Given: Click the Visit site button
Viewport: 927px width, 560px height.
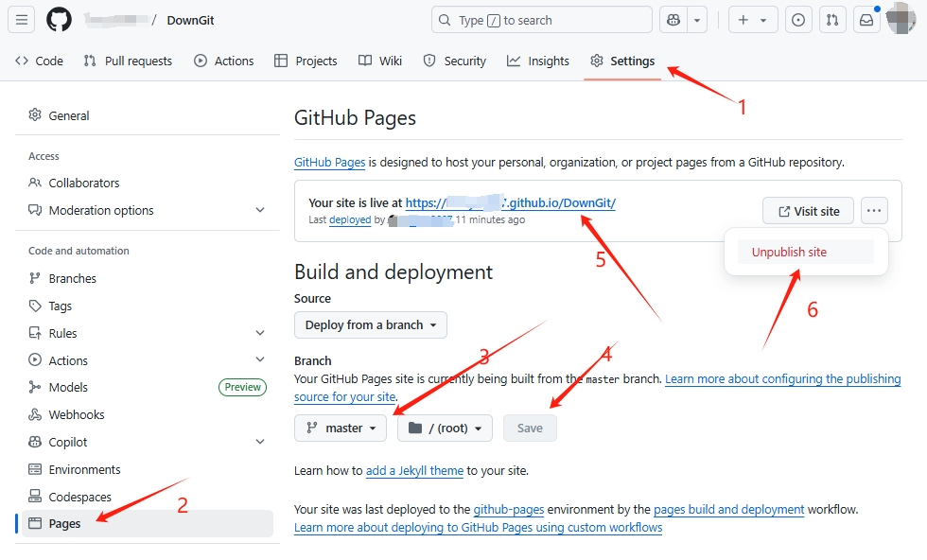Looking at the screenshot, I should click(x=808, y=211).
